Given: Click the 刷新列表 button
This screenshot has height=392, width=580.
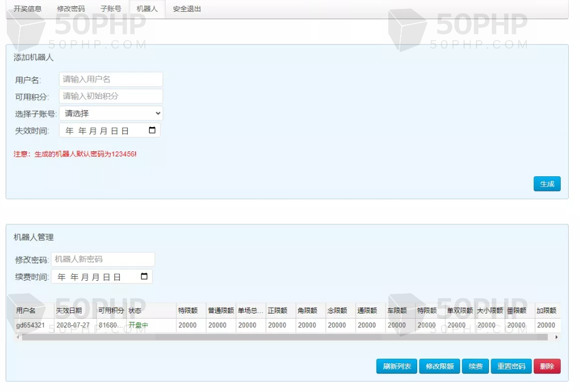Looking at the screenshot, I should 397,367.
